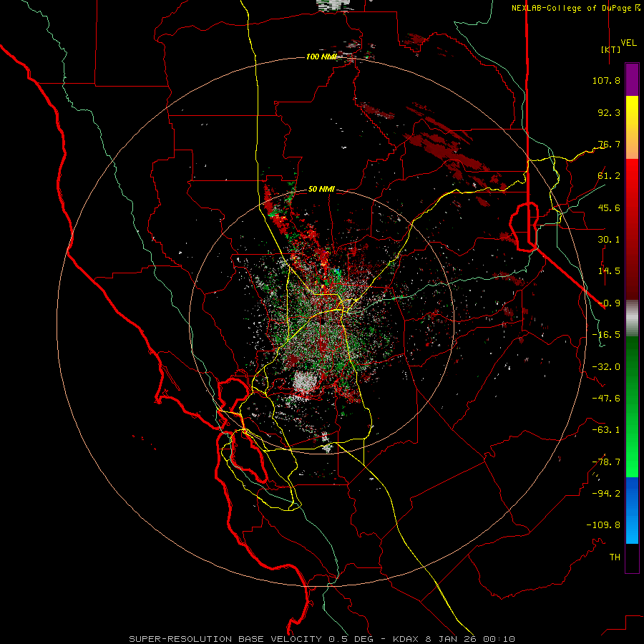
Task: Click the [KT] units label
Action: (x=610, y=49)
